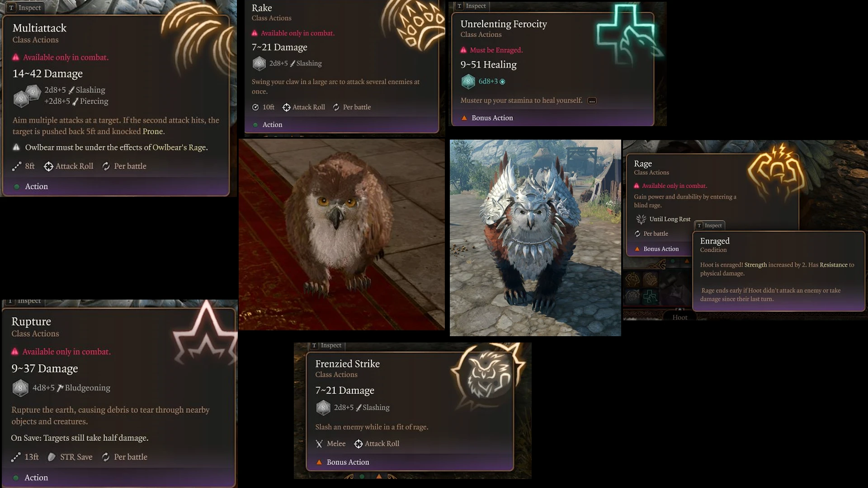Click the brown owlbear cub picture

342,235
